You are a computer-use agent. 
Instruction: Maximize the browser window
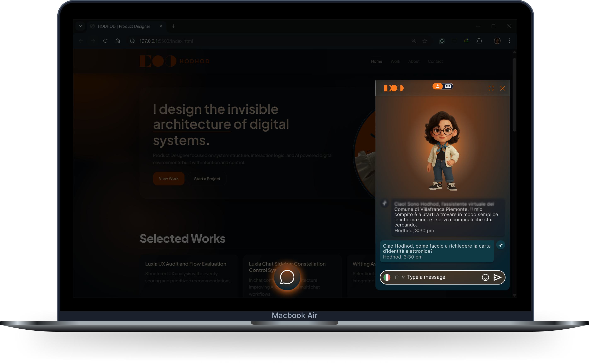tap(493, 26)
